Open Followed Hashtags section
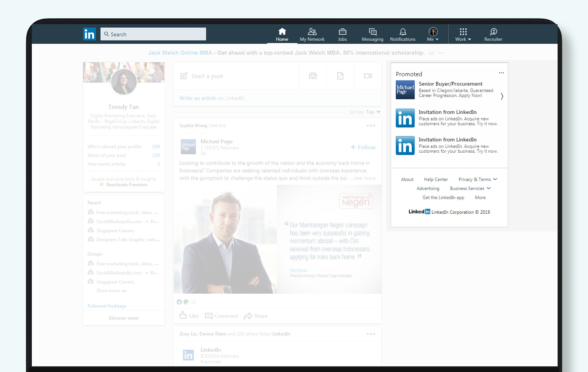The width and height of the screenshot is (588, 372). [107, 306]
